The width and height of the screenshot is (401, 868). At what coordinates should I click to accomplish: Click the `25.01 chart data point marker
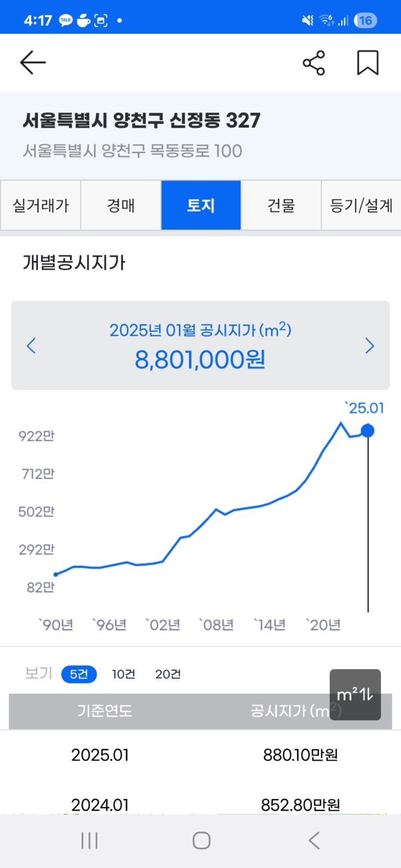(368, 431)
